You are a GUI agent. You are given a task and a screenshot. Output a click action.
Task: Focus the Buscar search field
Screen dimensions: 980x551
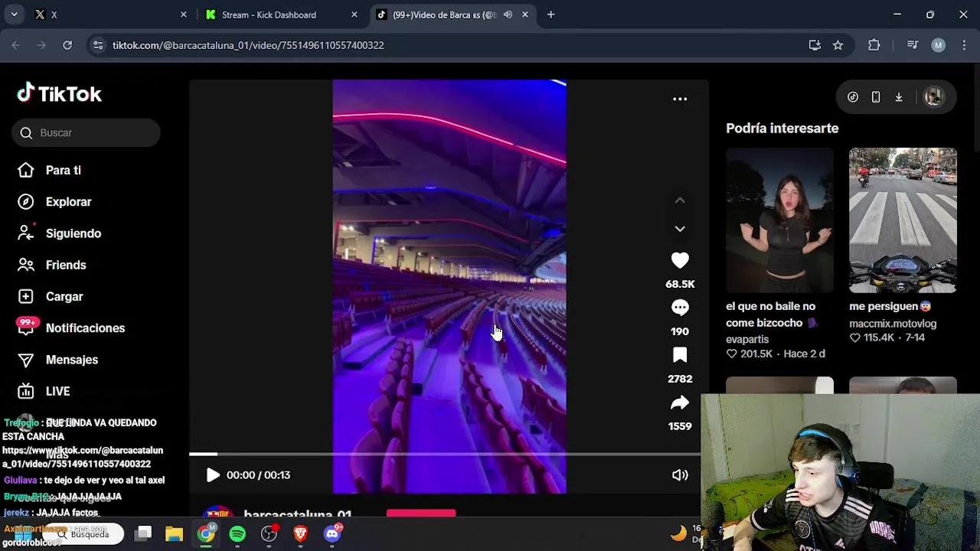86,132
